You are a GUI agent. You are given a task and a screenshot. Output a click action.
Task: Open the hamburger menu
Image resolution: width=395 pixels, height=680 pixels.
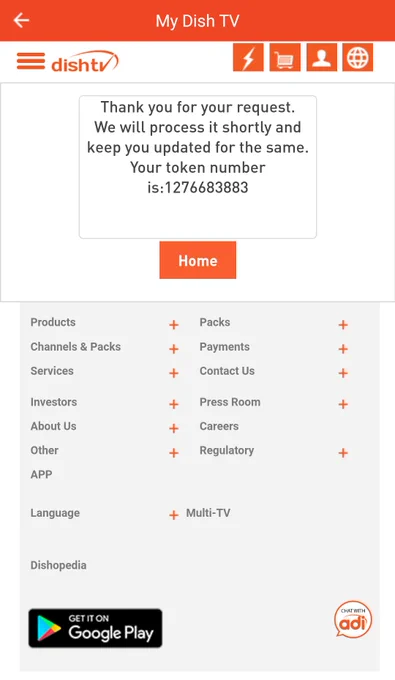tap(31, 61)
